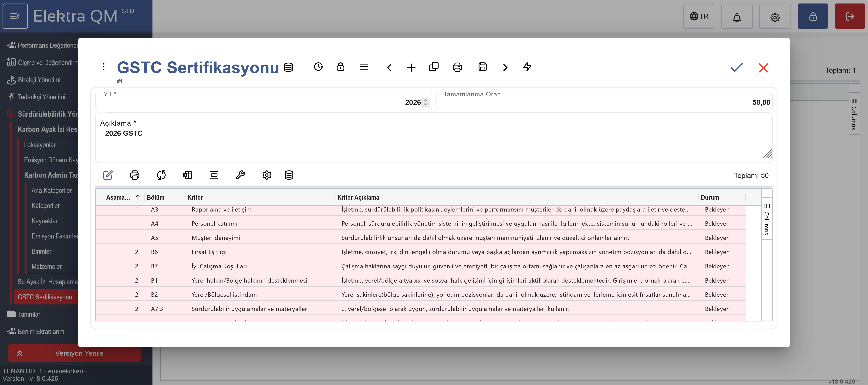This screenshot has width=868, height=385.
Task: Adjust Yıl value with spinner arrows
Action: pyautogui.click(x=425, y=102)
